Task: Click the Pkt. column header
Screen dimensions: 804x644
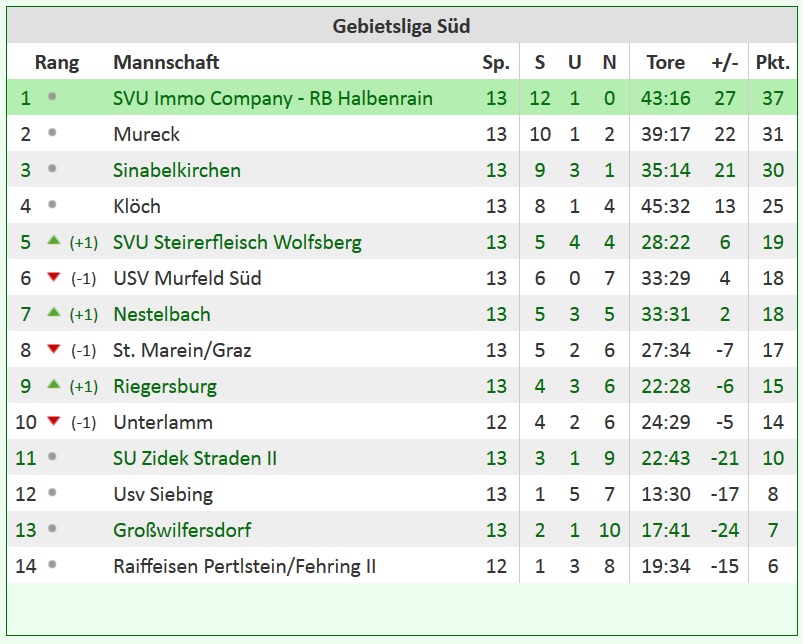Action: (773, 63)
